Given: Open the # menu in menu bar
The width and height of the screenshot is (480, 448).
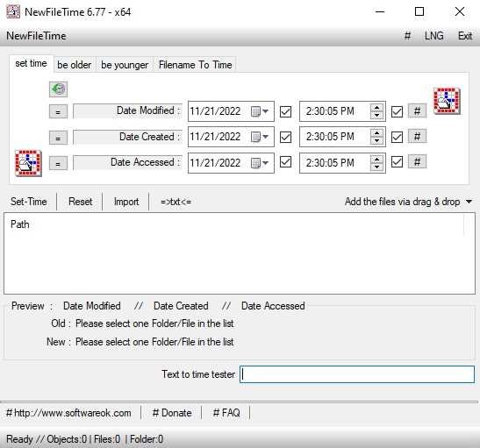Looking at the screenshot, I should coord(407,36).
